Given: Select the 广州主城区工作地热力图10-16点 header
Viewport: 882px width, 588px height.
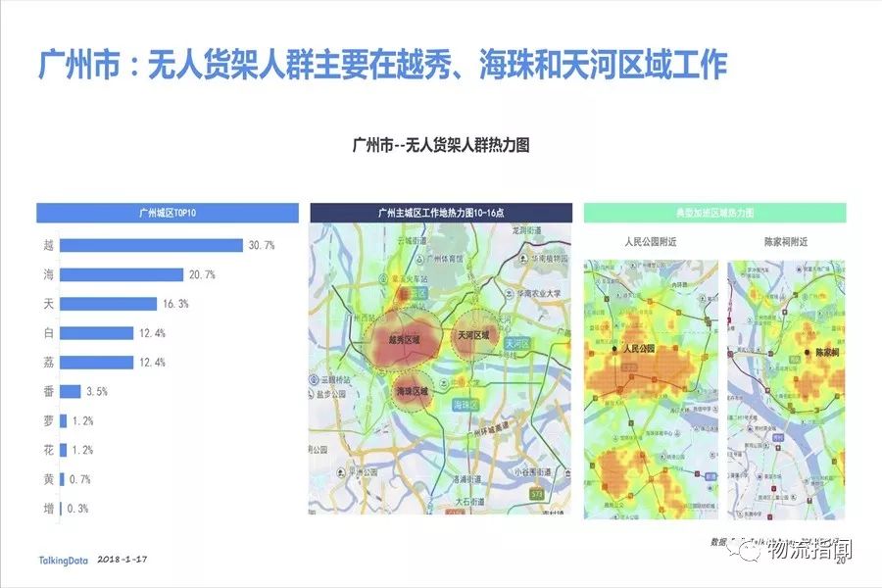Looking at the screenshot, I should tap(441, 213).
